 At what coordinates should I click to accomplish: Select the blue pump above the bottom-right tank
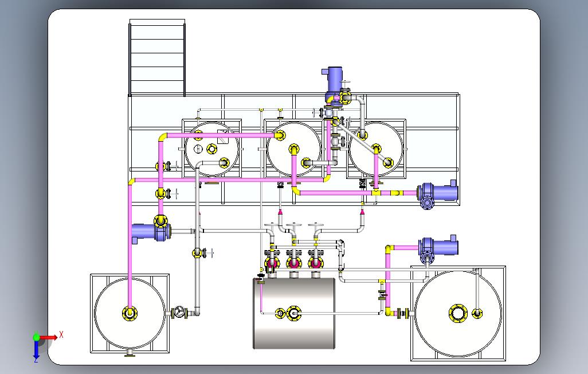pyautogui.click(x=438, y=248)
